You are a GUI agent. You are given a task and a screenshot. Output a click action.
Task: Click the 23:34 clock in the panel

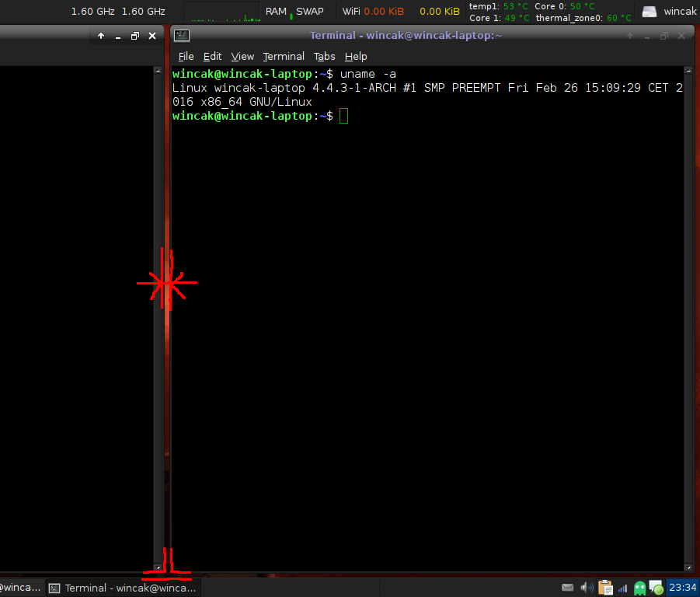point(682,588)
